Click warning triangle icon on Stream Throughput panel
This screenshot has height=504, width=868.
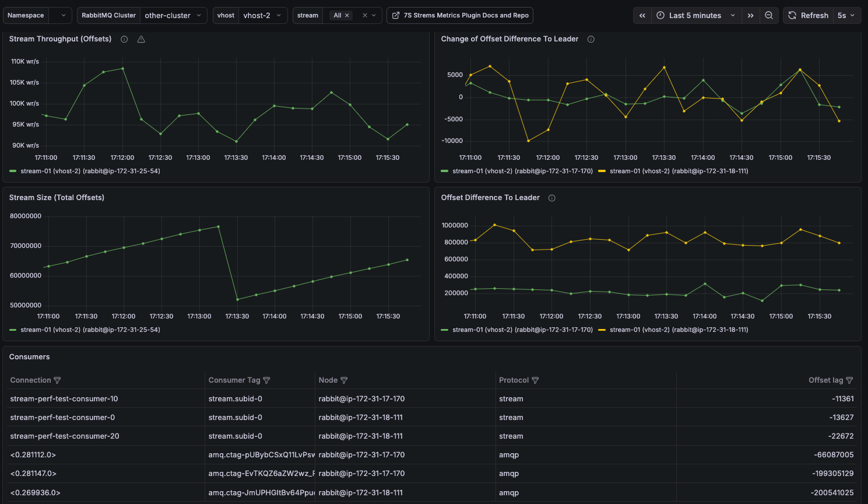tap(141, 39)
